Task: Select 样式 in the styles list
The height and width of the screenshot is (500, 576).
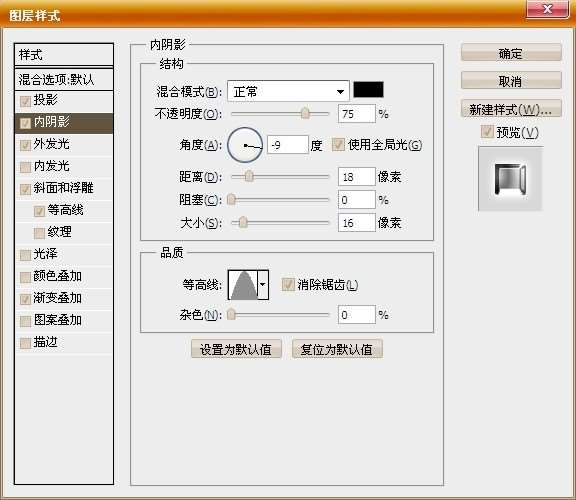Action: point(64,55)
